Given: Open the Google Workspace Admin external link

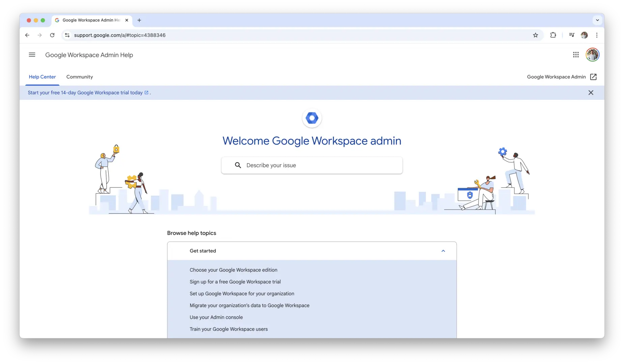Looking at the screenshot, I should [562, 77].
